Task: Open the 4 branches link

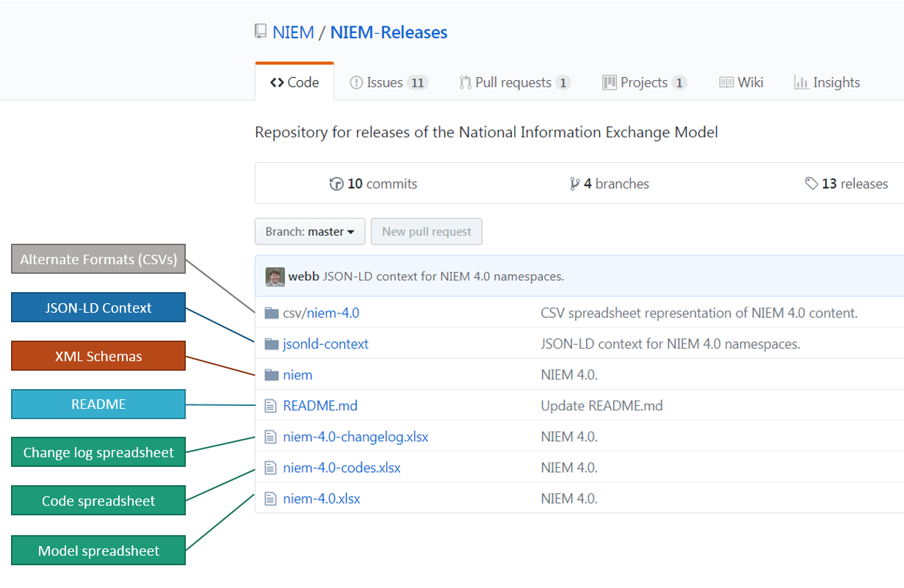Action: [x=610, y=184]
